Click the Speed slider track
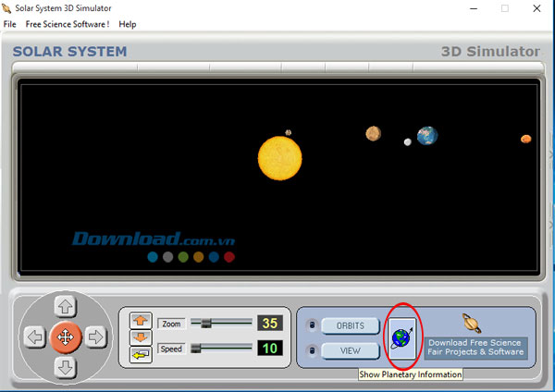The image size is (555, 392). pos(222,348)
